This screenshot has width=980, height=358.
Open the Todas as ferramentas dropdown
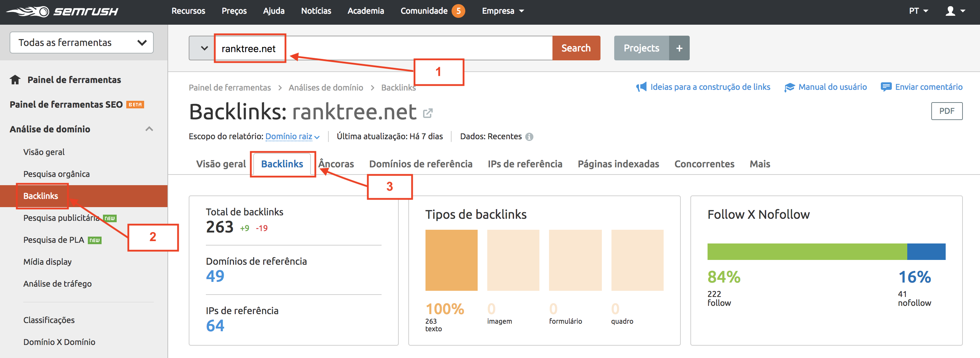tap(81, 43)
